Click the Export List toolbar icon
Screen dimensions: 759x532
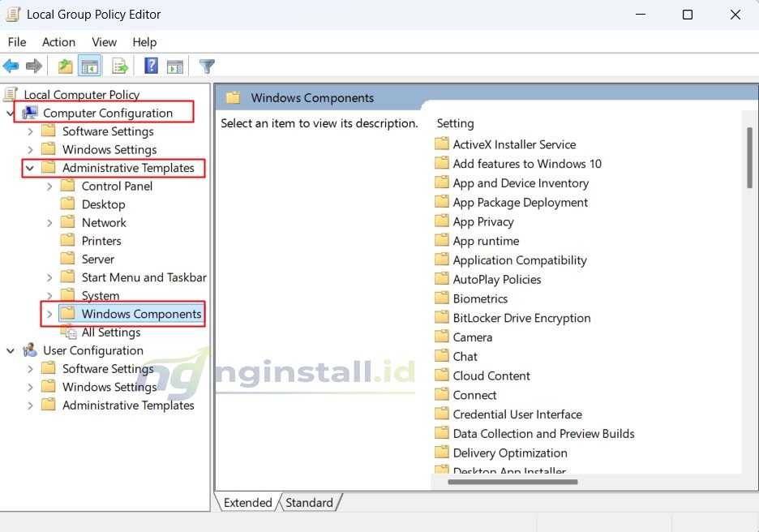[x=119, y=66]
